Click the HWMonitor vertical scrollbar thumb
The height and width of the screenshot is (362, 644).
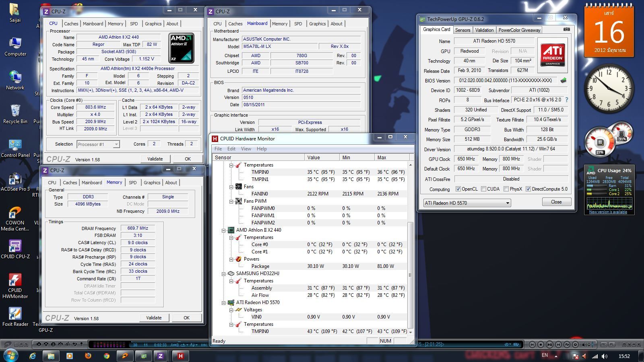tap(410, 275)
